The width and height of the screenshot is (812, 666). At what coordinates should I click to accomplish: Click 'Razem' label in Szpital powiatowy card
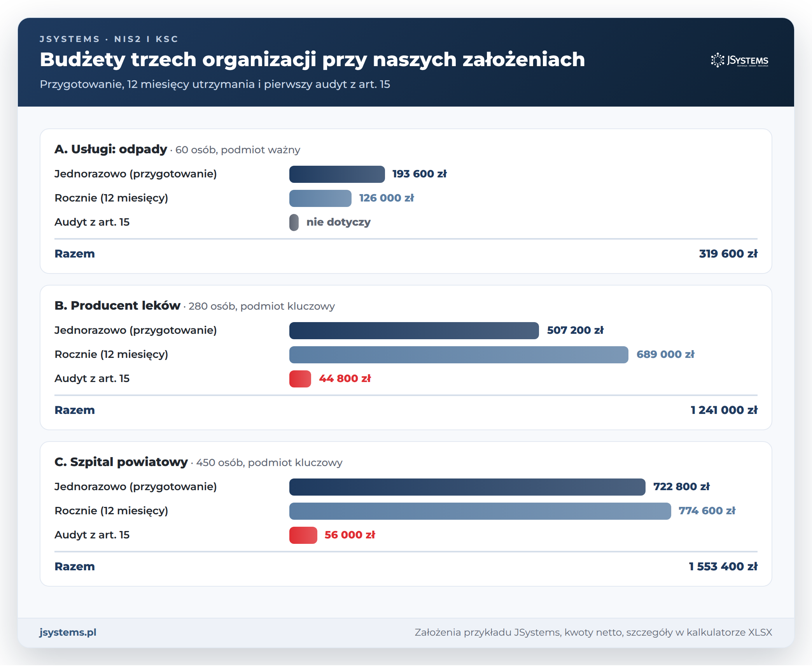75,566
